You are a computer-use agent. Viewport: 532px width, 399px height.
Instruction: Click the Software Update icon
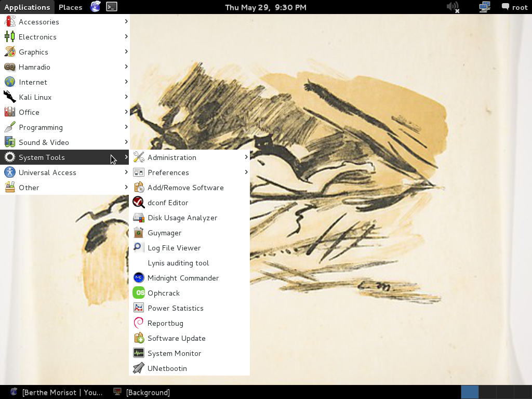click(139, 338)
